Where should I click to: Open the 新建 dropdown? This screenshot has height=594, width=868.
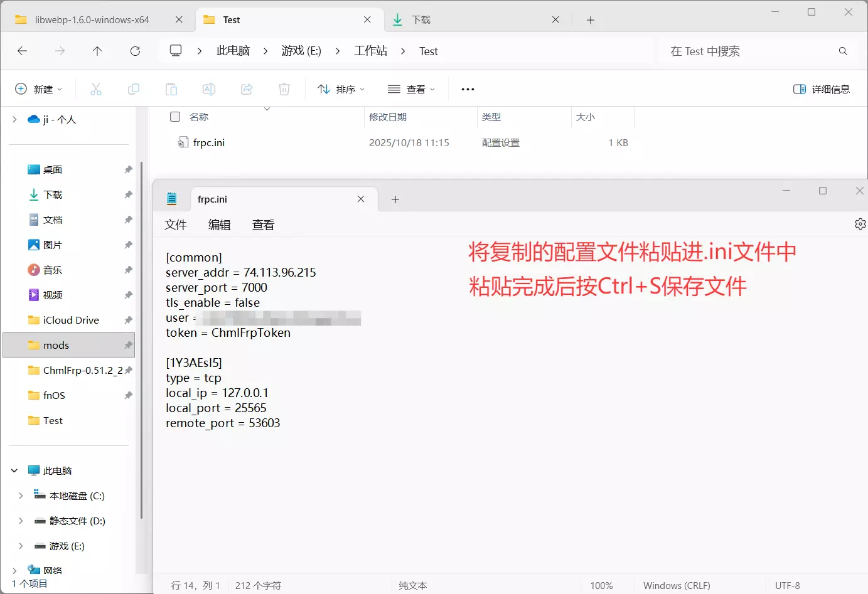[39, 89]
